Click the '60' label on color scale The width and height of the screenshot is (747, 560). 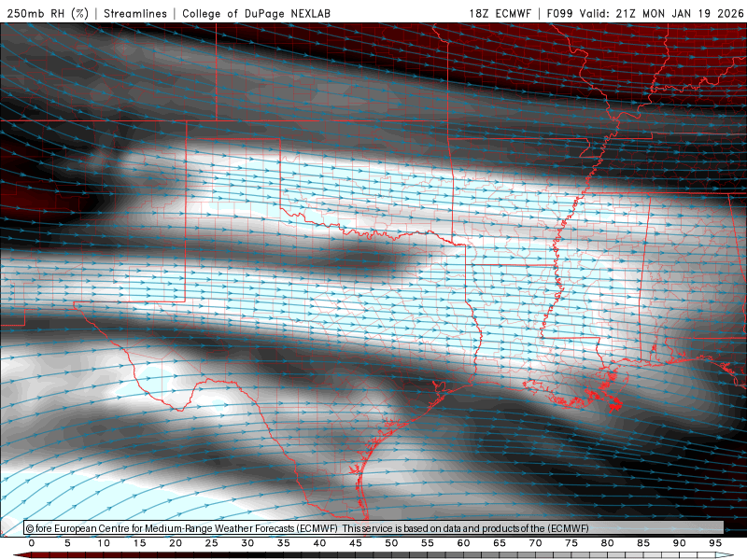[x=463, y=543]
